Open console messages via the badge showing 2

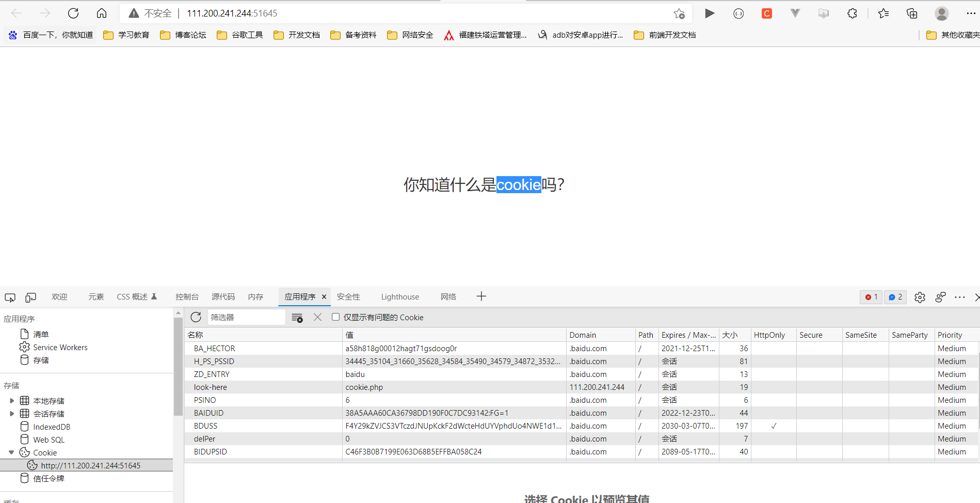[895, 297]
